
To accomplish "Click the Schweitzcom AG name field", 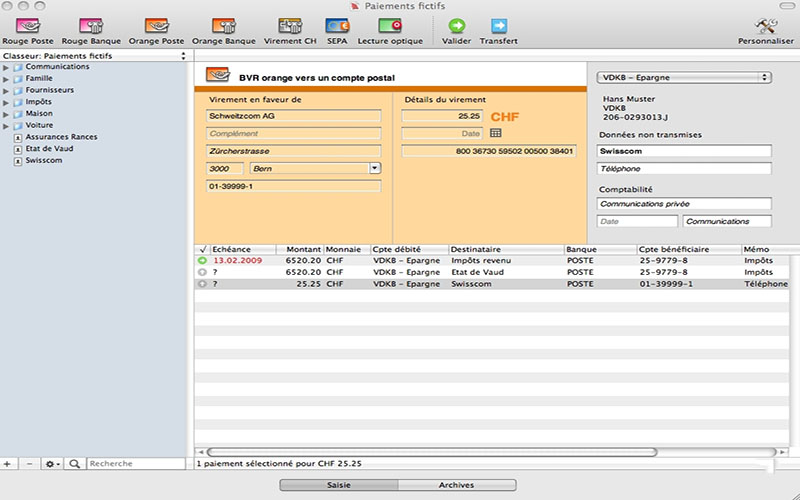I will [x=293, y=116].
